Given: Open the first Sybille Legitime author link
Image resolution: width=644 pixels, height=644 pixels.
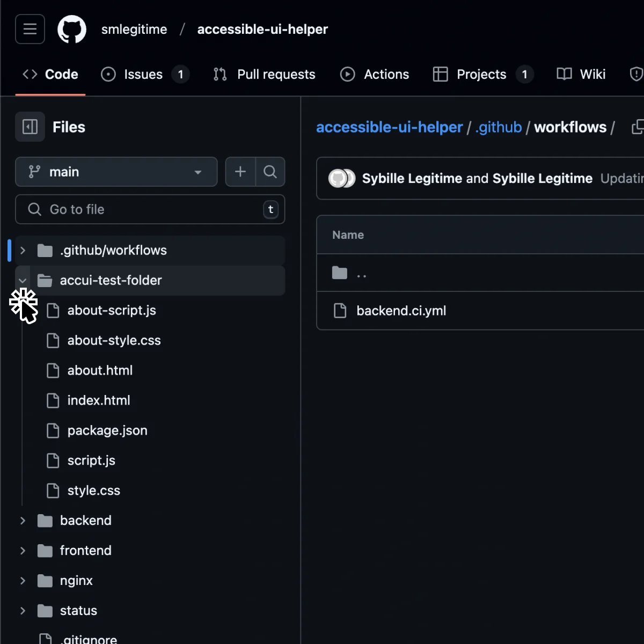Looking at the screenshot, I should pyautogui.click(x=412, y=178).
